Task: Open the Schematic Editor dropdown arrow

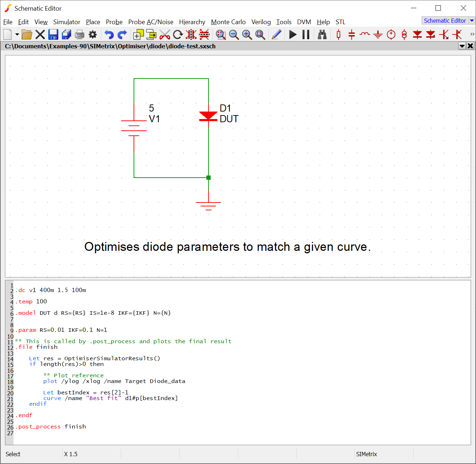Action: pos(472,21)
